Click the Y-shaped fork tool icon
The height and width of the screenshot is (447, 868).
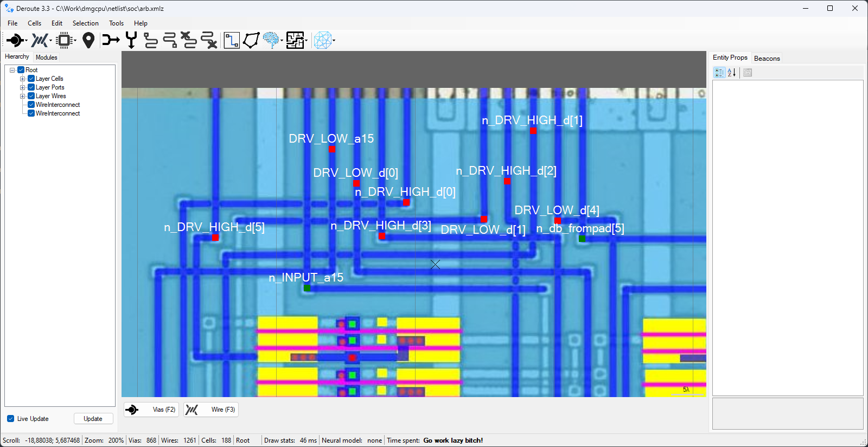point(131,40)
